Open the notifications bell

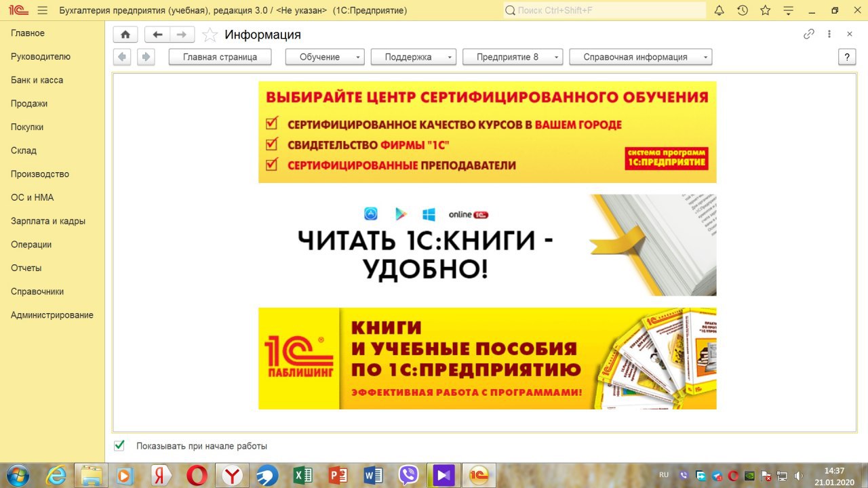click(x=719, y=10)
